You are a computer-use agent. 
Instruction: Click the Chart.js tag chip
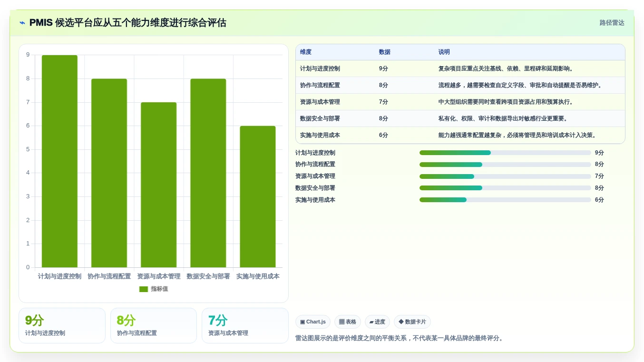coord(313,322)
